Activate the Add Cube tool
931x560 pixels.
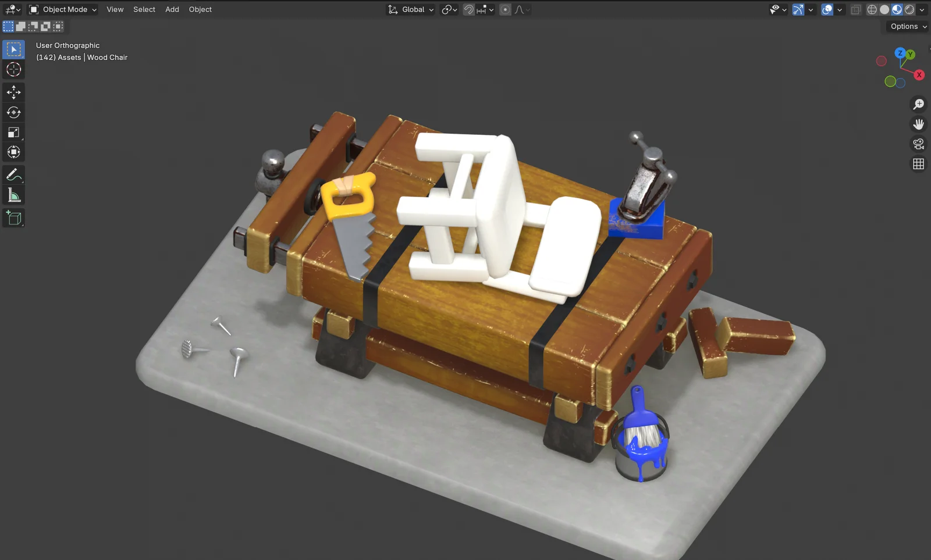[13, 217]
